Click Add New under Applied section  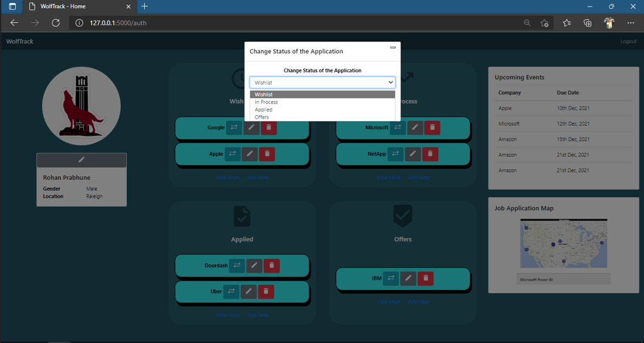tap(257, 315)
